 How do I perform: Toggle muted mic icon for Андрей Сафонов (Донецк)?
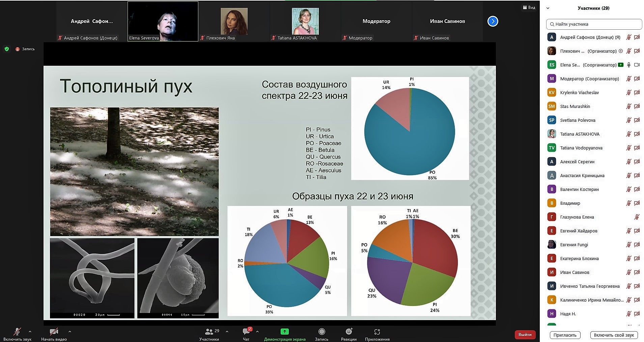pyautogui.click(x=628, y=37)
